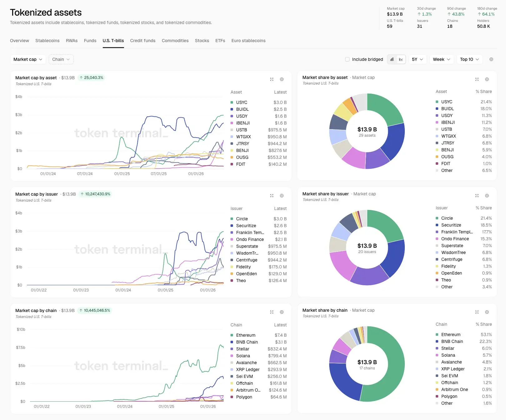506x420 pixels.
Task: Select XRP Ledger in the Market share by chain legend
Action: (453, 369)
